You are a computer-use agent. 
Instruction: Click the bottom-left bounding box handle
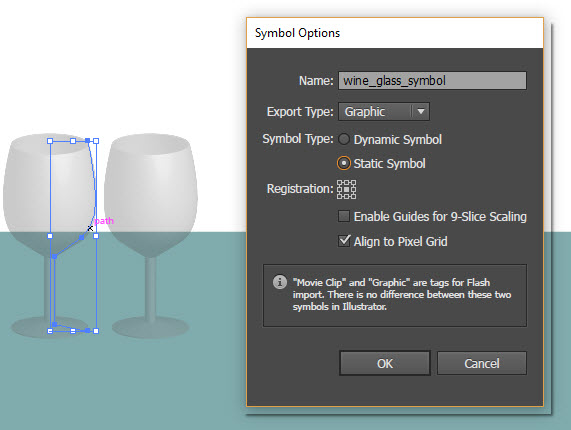(50, 331)
